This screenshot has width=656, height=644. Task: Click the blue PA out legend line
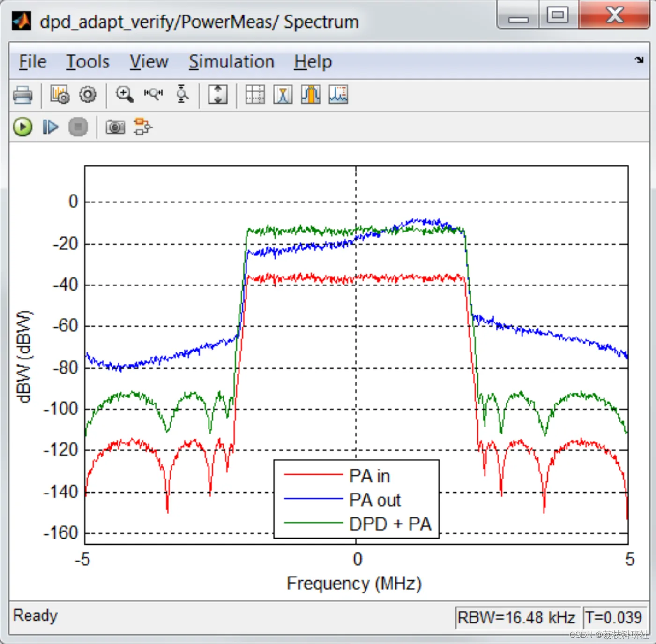pos(313,499)
